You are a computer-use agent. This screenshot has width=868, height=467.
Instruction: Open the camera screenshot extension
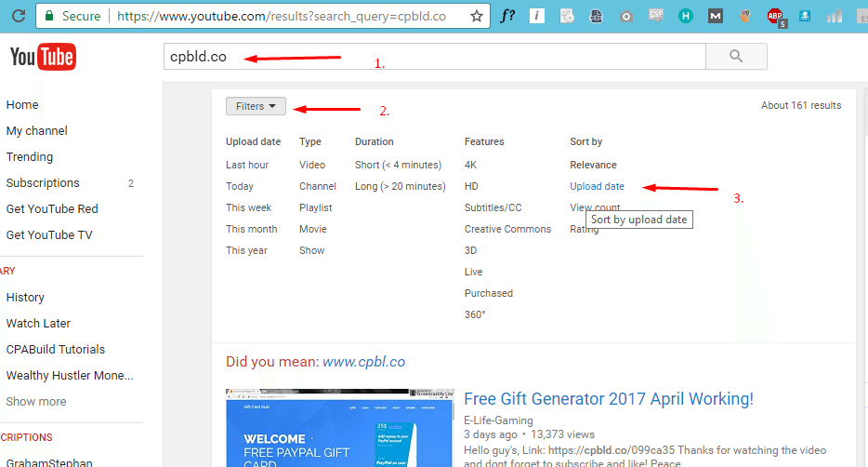coord(626,17)
